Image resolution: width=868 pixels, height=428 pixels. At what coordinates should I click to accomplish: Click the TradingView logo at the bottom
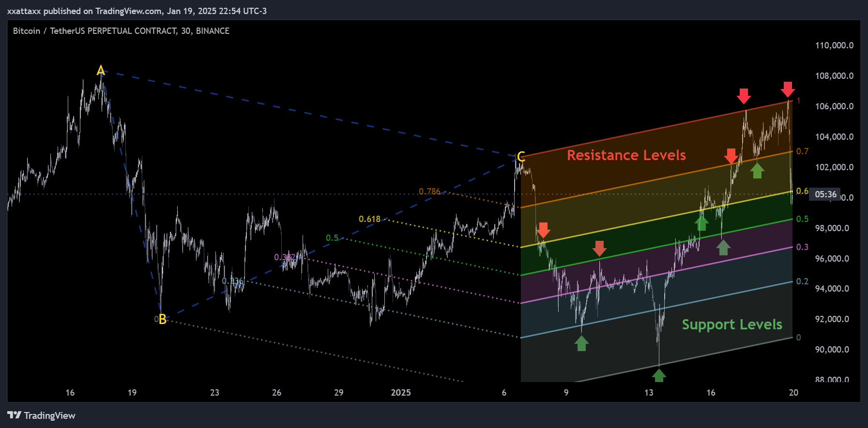pos(42,415)
